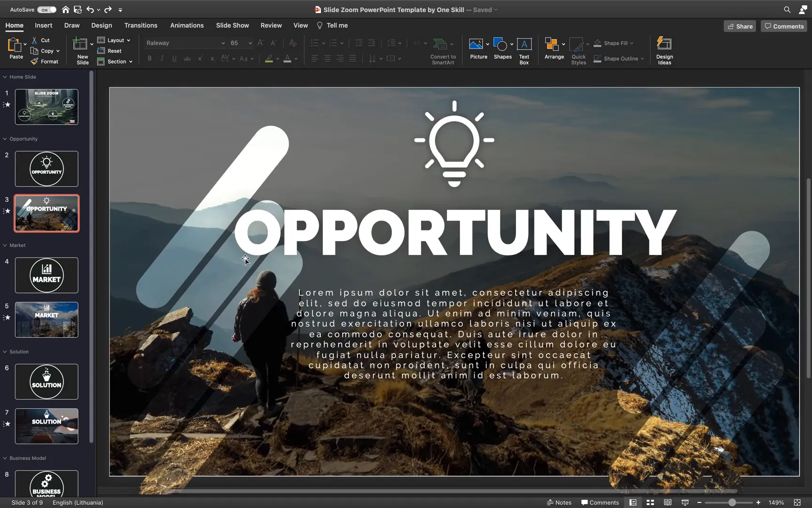Switch to Reading view
This screenshot has height=508, width=812.
click(x=667, y=502)
